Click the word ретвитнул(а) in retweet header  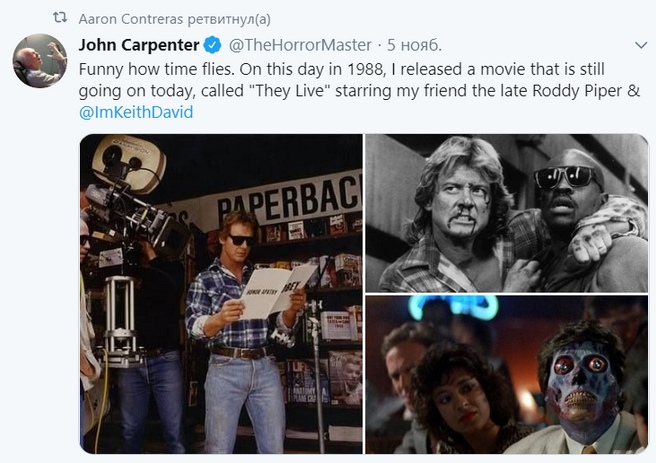pyautogui.click(x=229, y=19)
